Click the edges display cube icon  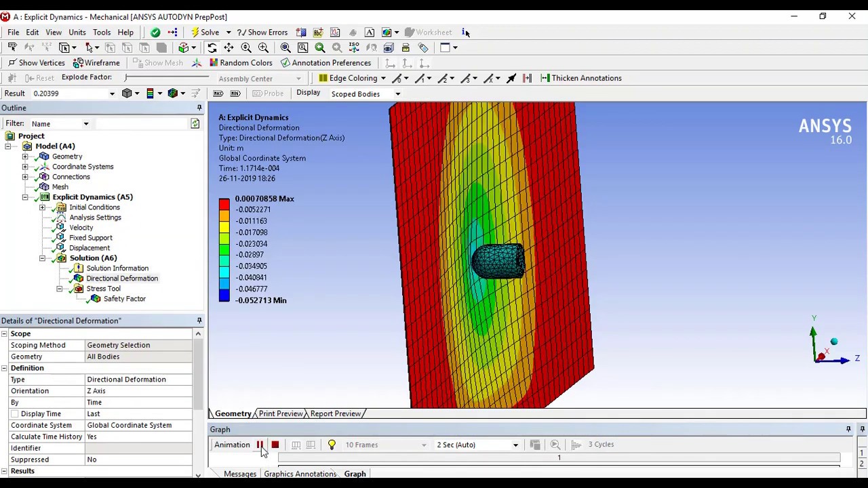[173, 94]
